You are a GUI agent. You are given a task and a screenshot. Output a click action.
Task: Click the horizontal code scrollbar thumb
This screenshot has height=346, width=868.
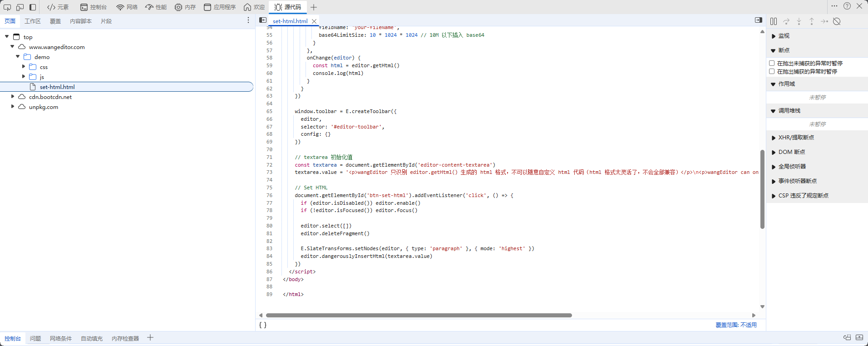419,315
